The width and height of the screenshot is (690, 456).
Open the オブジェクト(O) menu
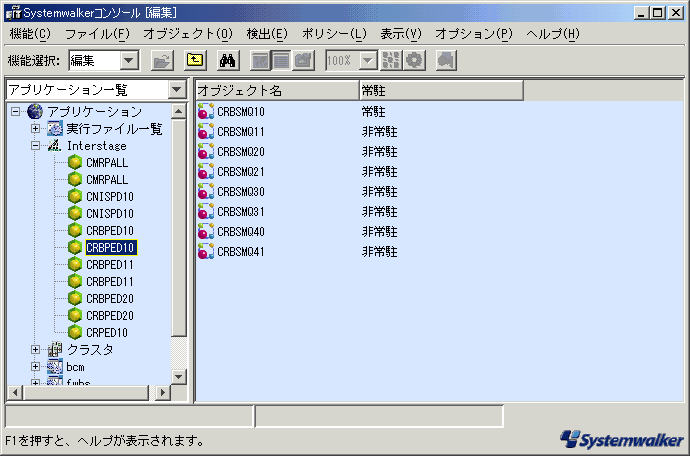pyautogui.click(x=188, y=34)
